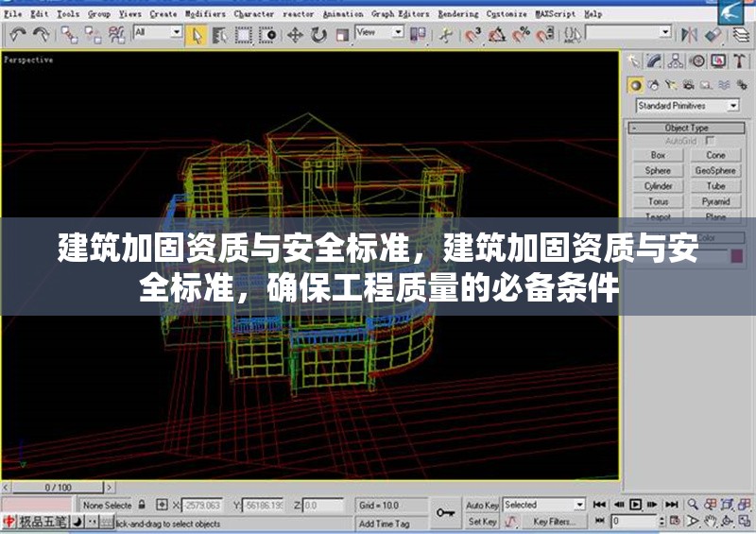Click Bind to Space Warp icon

116,35
